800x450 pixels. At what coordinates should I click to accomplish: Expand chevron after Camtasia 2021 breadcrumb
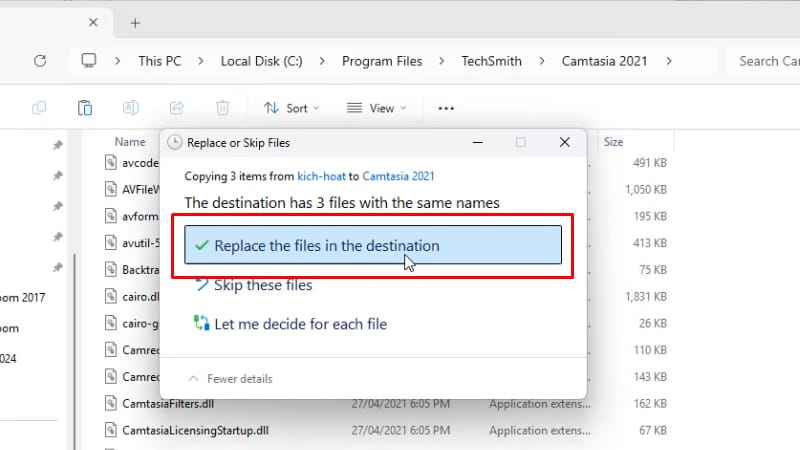(x=669, y=61)
